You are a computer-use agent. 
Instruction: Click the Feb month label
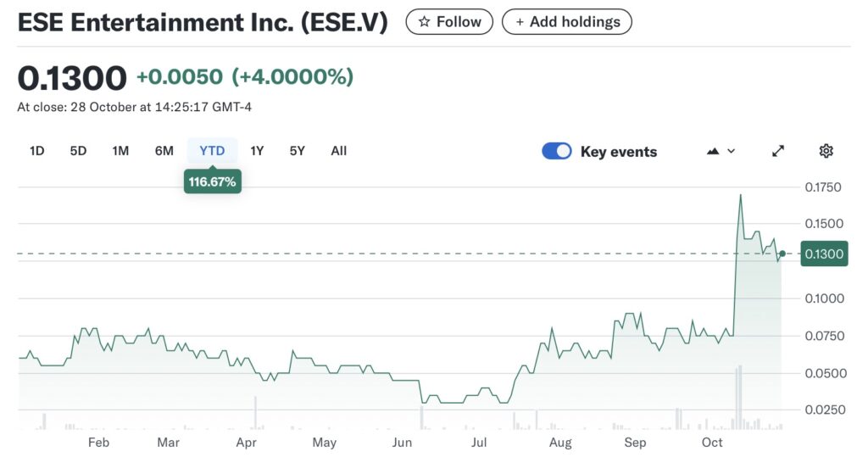(x=98, y=443)
